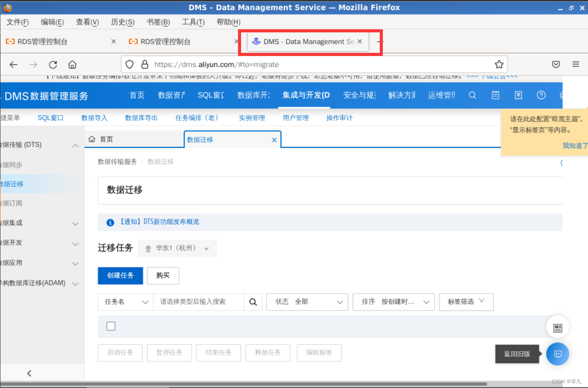Open the 排序 sort order dropdown

coord(393,302)
